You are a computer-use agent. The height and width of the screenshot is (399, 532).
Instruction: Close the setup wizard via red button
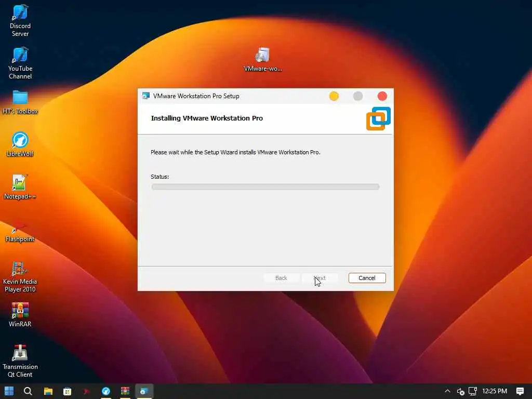(x=382, y=96)
